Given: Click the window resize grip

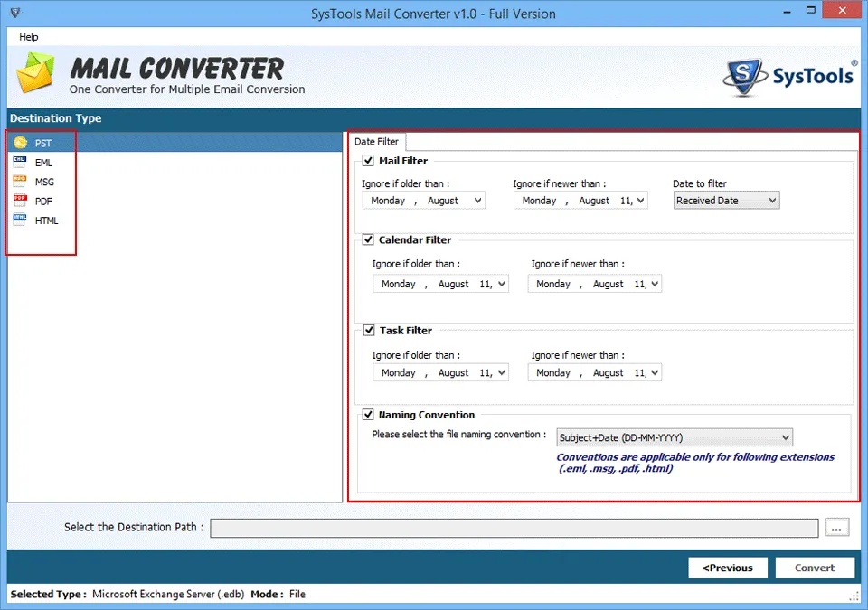Looking at the screenshot, I should click(854, 596).
